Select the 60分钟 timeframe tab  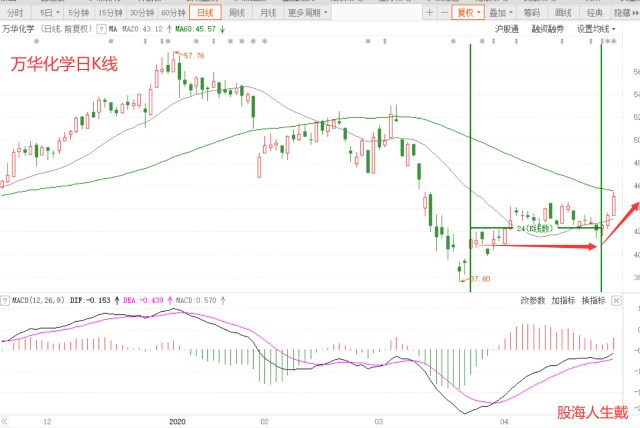173,13
